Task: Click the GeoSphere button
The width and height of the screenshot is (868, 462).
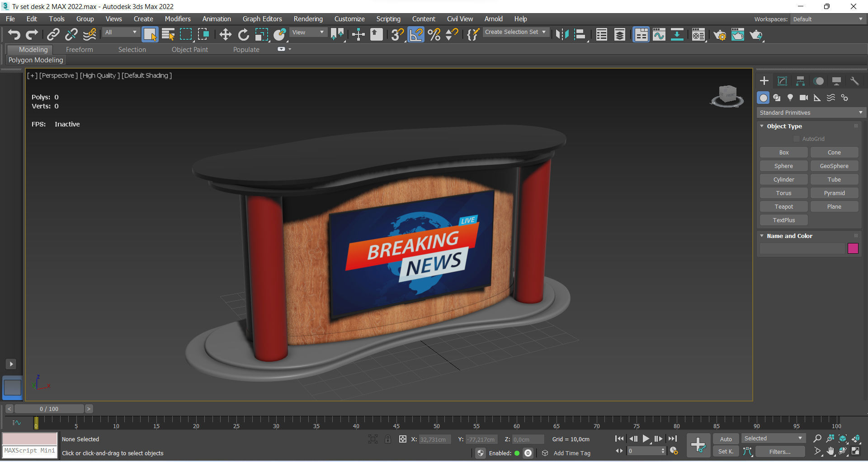Action: (x=834, y=166)
